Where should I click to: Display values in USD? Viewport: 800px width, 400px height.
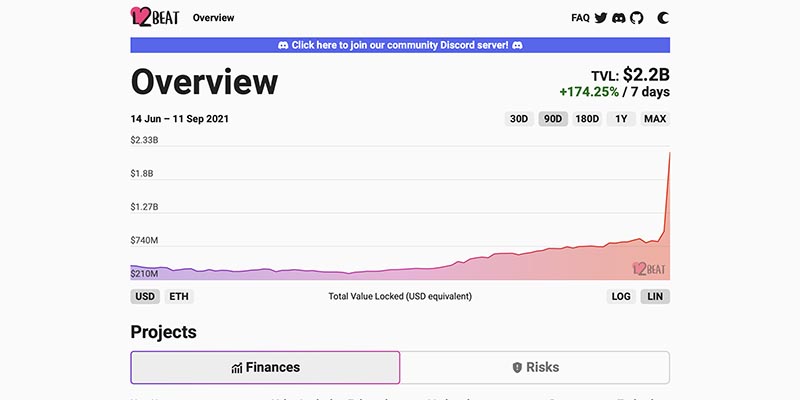145,296
